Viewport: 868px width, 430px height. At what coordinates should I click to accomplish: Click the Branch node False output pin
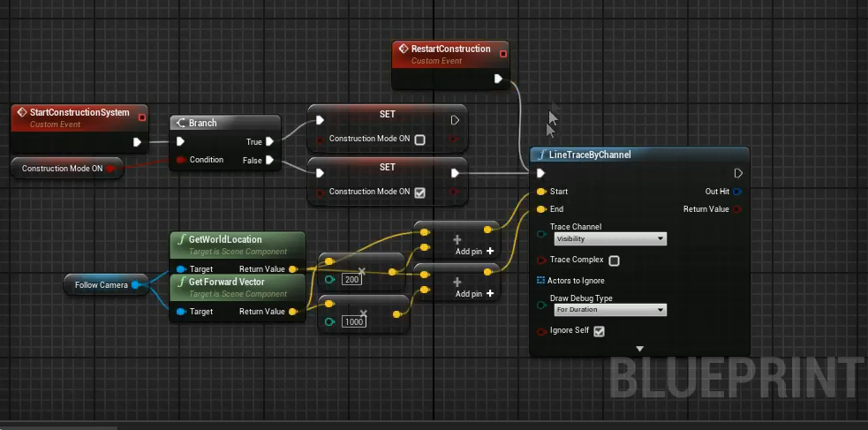coord(269,160)
